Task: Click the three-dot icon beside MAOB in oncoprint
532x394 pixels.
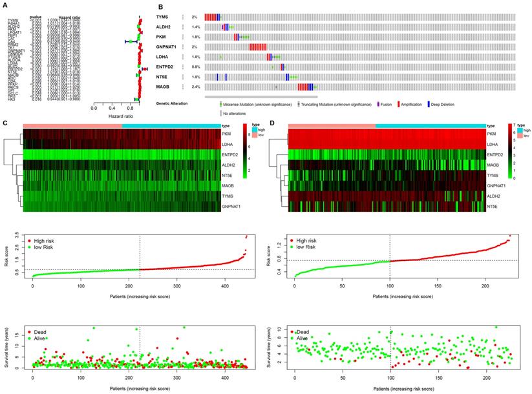Action: tap(183, 87)
